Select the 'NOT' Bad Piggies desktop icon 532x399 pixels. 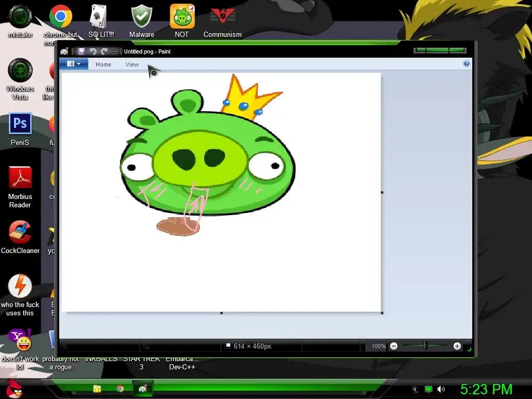182,21
